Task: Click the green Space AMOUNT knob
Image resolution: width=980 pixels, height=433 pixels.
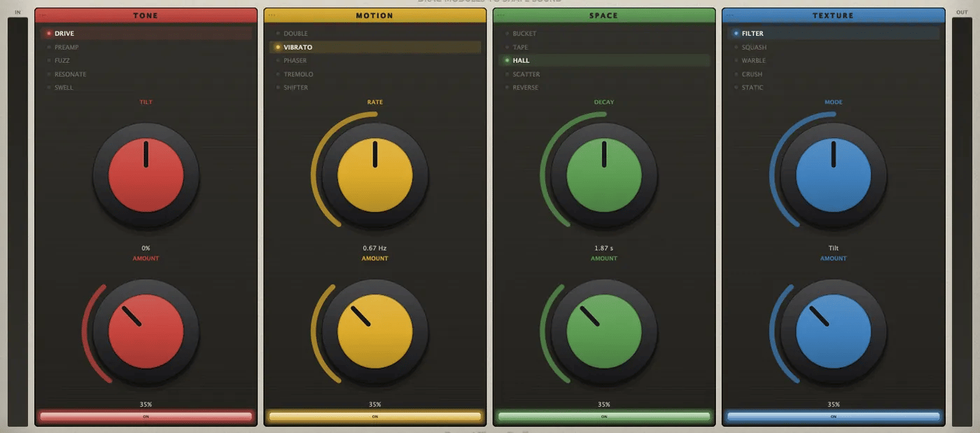Action: tap(604, 331)
